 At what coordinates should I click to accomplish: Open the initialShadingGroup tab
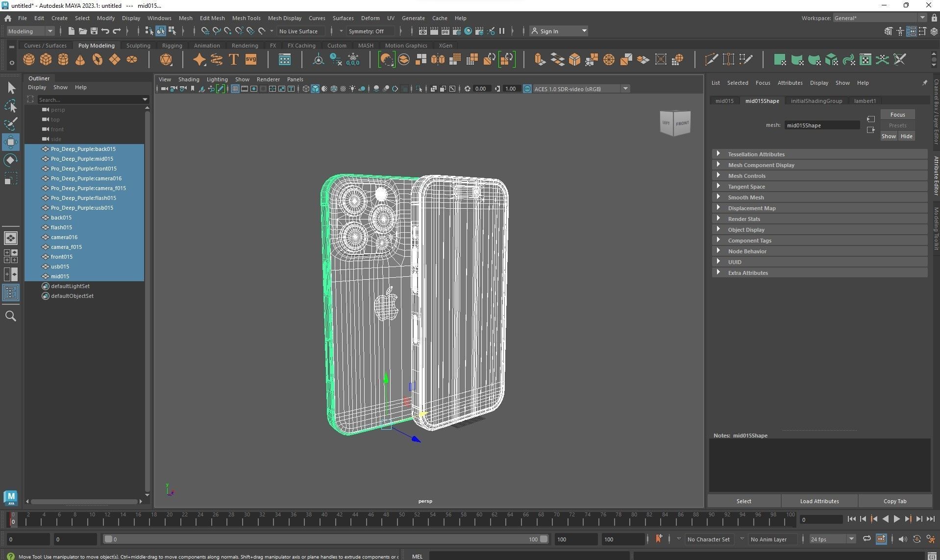816,101
